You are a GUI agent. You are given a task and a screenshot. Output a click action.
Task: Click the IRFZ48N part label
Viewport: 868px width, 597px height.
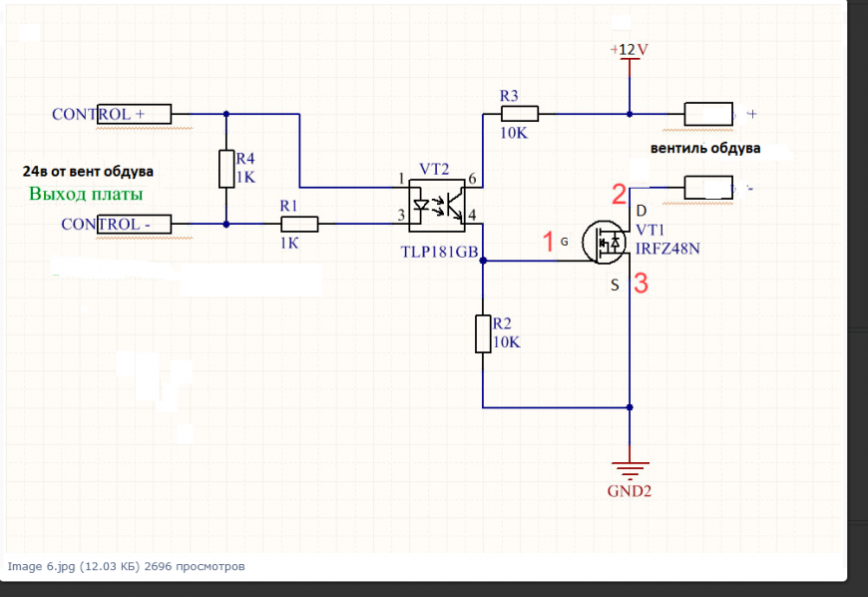click(x=667, y=249)
